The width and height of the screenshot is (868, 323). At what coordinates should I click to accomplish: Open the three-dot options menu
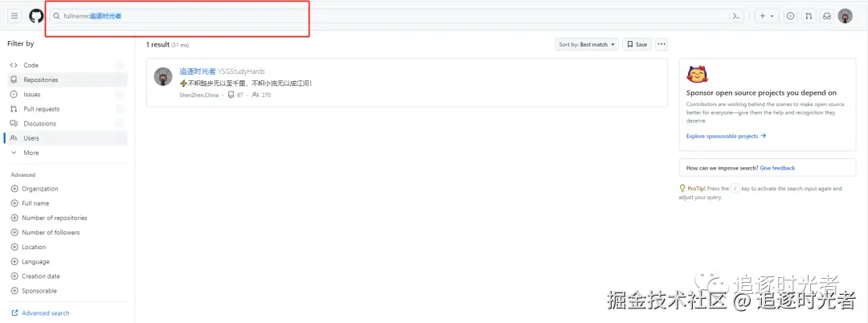(661, 44)
